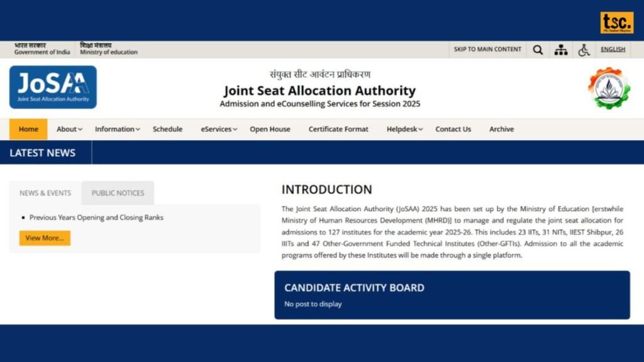Open the Open House page
This screenshot has width=644, height=362.
tap(270, 129)
